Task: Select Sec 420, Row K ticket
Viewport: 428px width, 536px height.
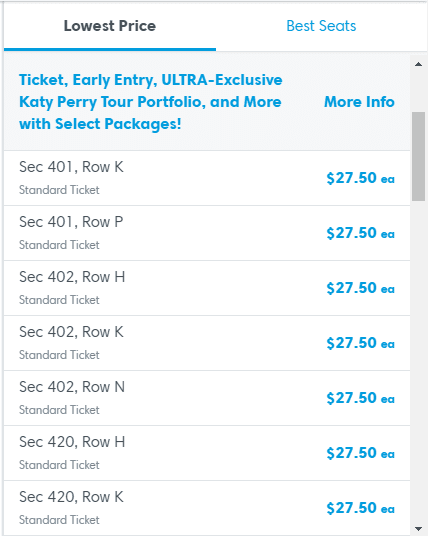Action: tap(207, 508)
